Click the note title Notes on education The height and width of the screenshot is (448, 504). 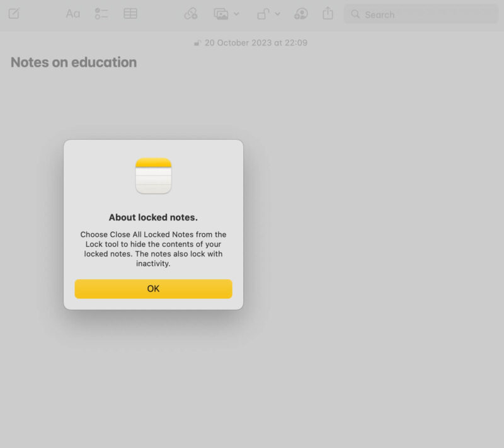74,62
